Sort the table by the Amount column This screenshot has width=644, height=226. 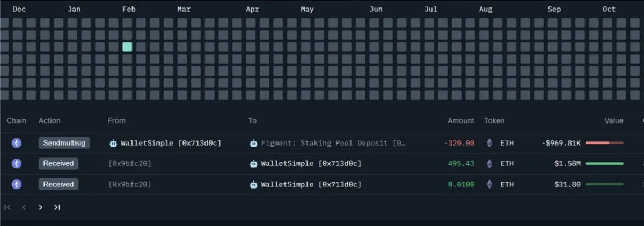pos(461,120)
